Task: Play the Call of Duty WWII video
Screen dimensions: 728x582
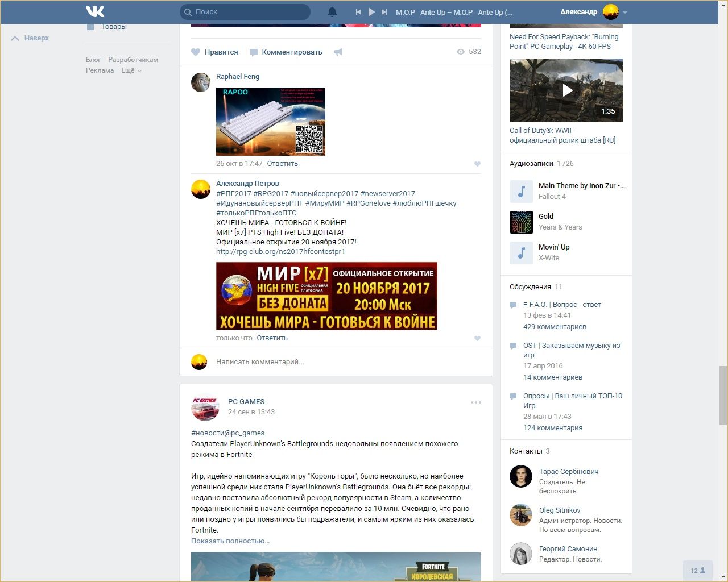Action: 566,90
